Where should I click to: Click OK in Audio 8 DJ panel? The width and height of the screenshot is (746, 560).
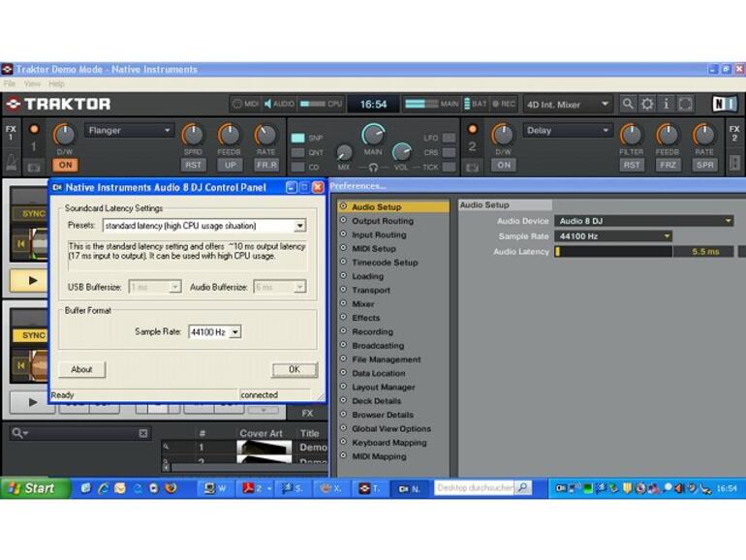[294, 369]
